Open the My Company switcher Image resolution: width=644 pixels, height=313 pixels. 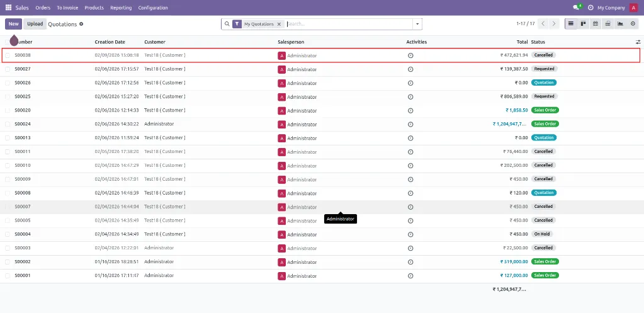(611, 8)
